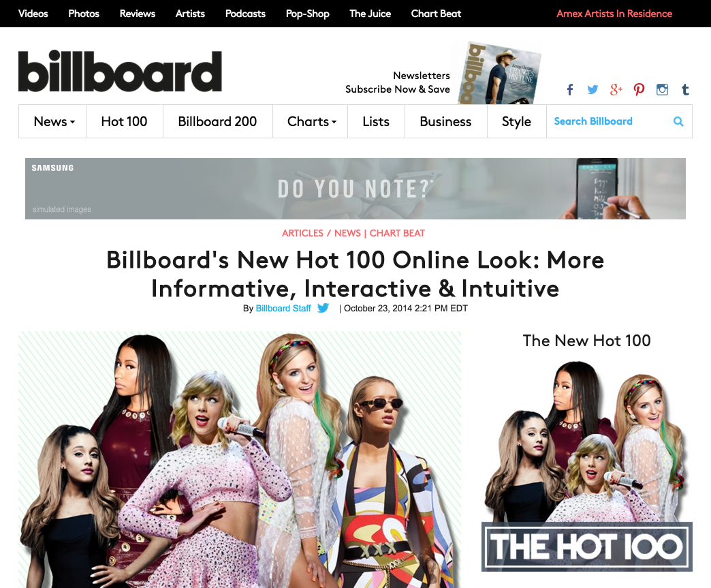This screenshot has height=588, width=711.
Task: Open the magazine cover subscribe thumbnail
Action: point(500,74)
